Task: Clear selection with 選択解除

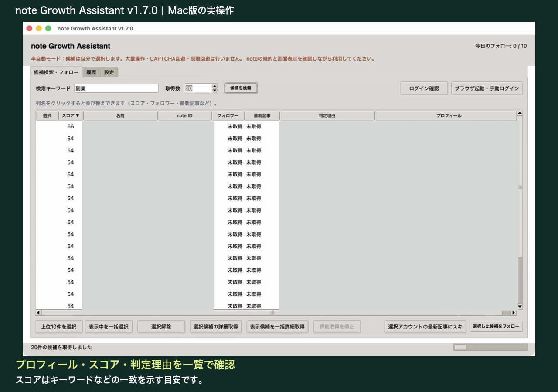Action: (161, 327)
